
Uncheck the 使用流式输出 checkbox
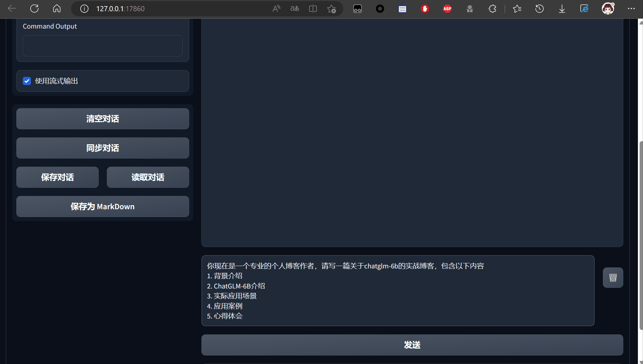pyautogui.click(x=27, y=81)
